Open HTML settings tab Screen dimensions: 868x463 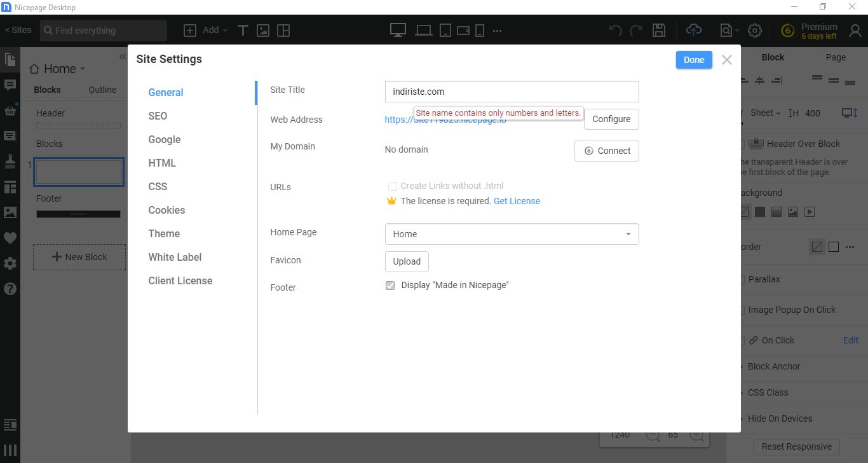pyautogui.click(x=162, y=163)
